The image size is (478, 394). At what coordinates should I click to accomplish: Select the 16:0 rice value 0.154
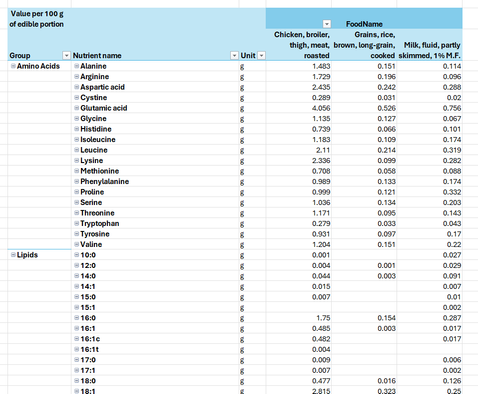point(364,318)
